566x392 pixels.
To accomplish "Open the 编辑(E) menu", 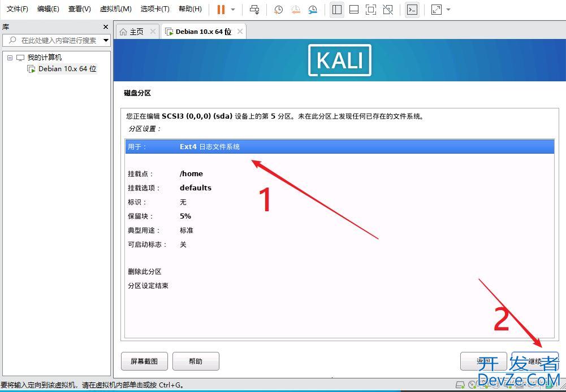I will [48, 9].
